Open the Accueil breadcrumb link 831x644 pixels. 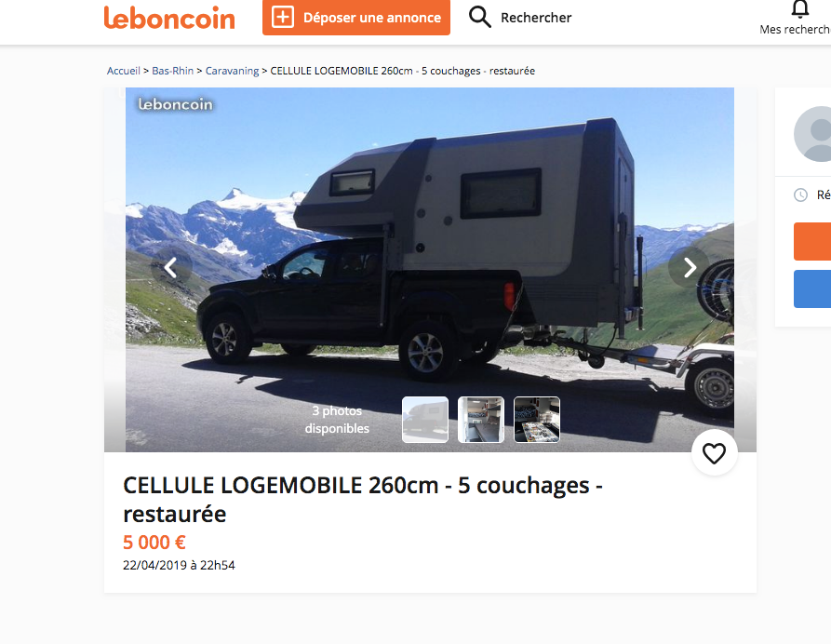(124, 71)
